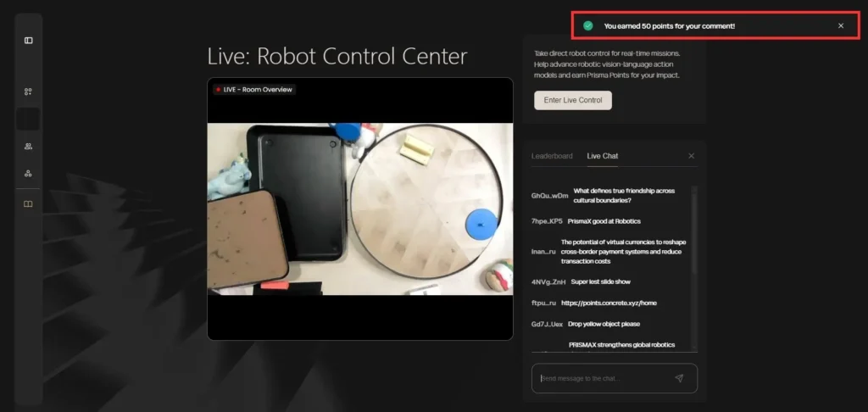Open the three-circles cluster icon in sidebar
Screen dimensions: 868x412
coord(28,173)
